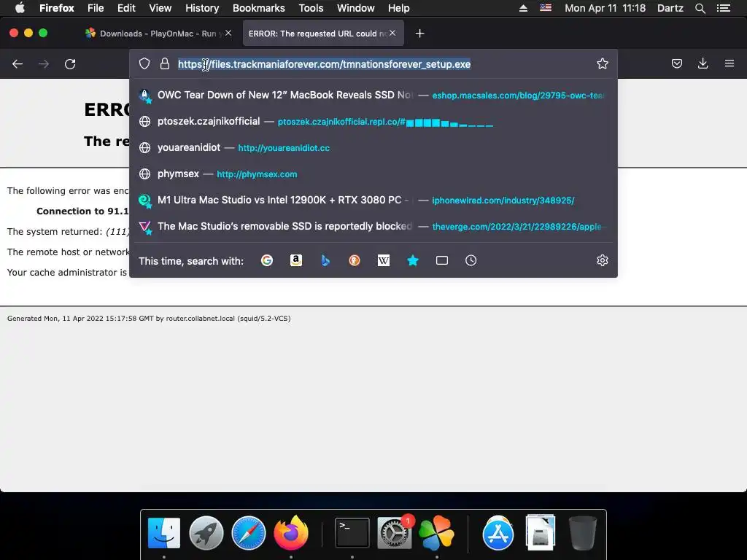Viewport: 747px width, 560px height.
Task: Open Pocket save button
Action: (x=676, y=64)
